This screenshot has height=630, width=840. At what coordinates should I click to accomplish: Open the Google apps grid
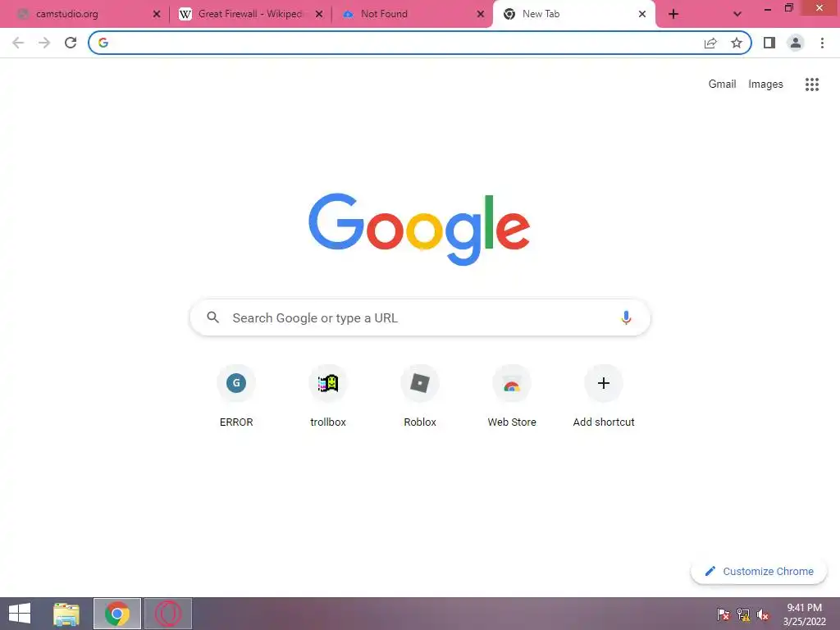[812, 84]
